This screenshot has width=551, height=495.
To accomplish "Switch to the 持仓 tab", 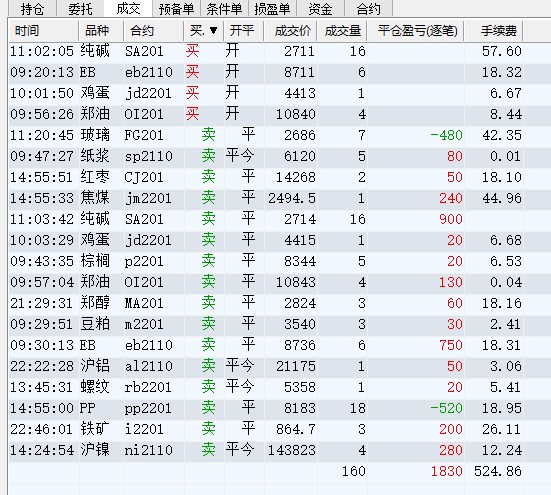I will (32, 8).
